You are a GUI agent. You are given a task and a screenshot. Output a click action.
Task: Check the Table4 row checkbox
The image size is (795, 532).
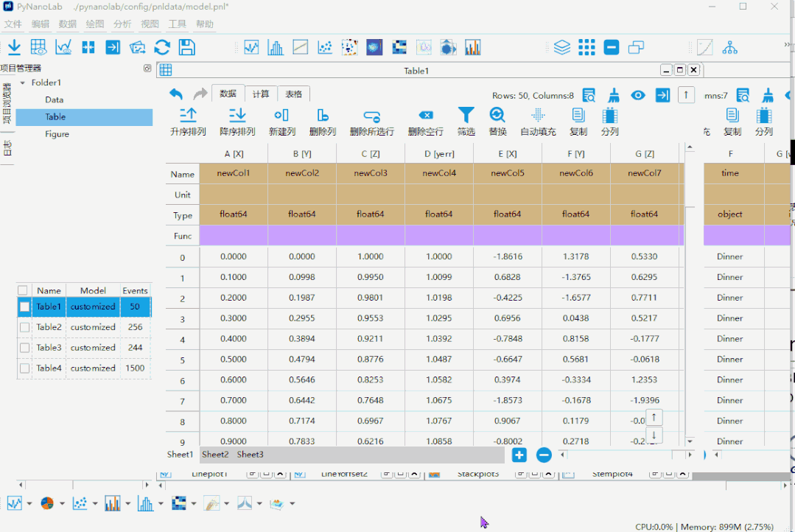(x=24, y=368)
